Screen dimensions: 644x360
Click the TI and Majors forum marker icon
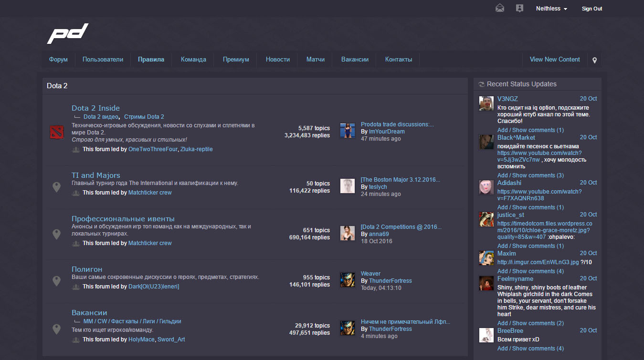[56, 187]
